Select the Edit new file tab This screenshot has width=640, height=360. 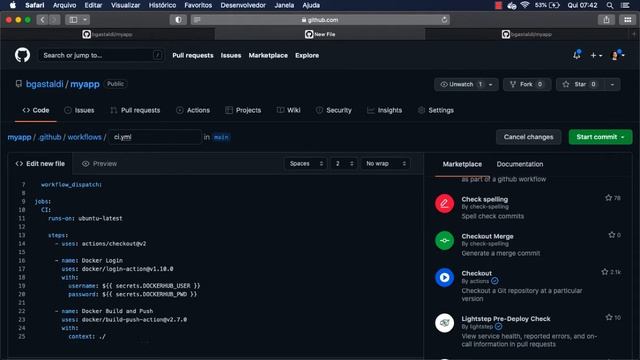click(40, 164)
